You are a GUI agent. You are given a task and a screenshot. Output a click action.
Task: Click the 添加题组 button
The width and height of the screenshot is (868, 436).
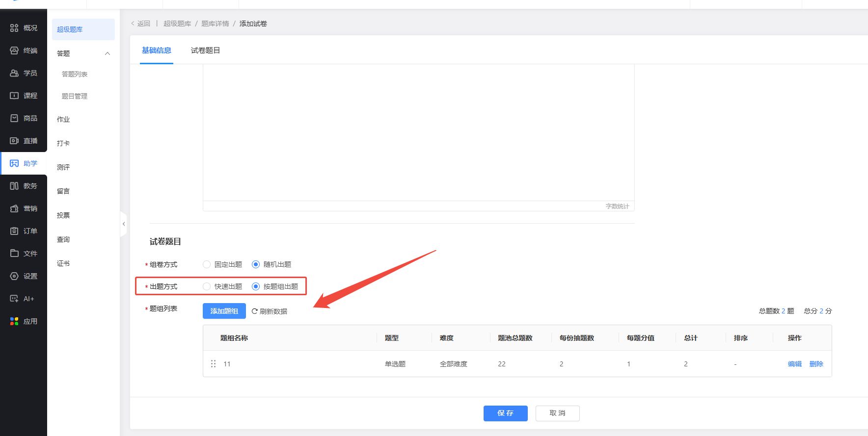(x=224, y=311)
